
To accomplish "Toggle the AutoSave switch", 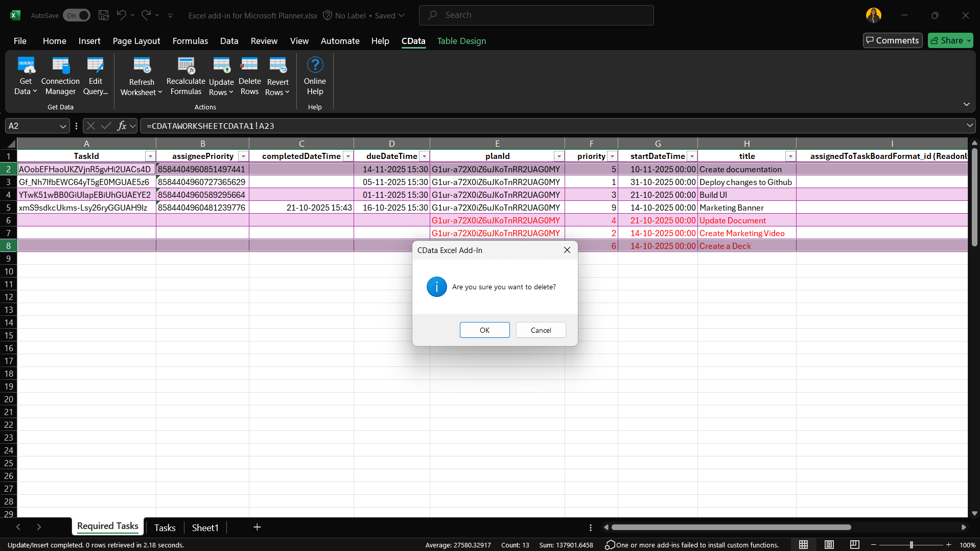I will 76,15.
